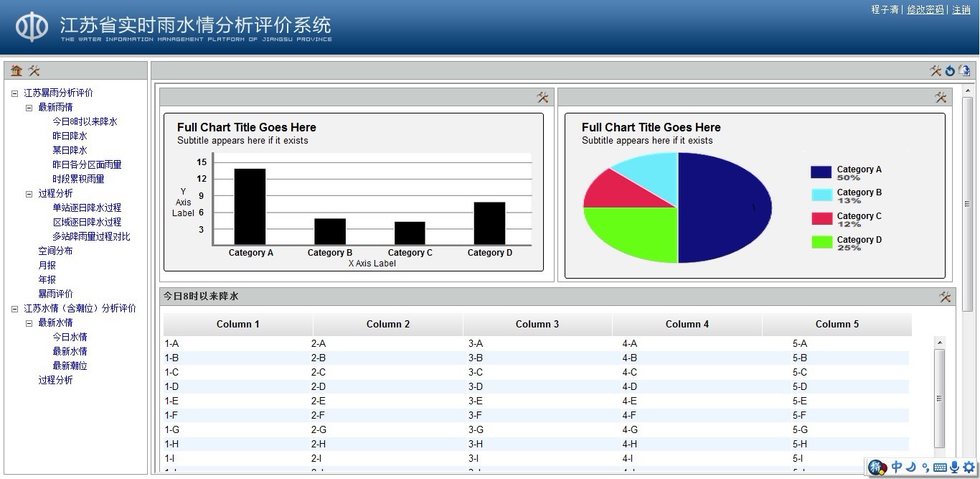This screenshot has width=980, height=479.
Task: Click 修改密码 link in header
Action: (925, 9)
